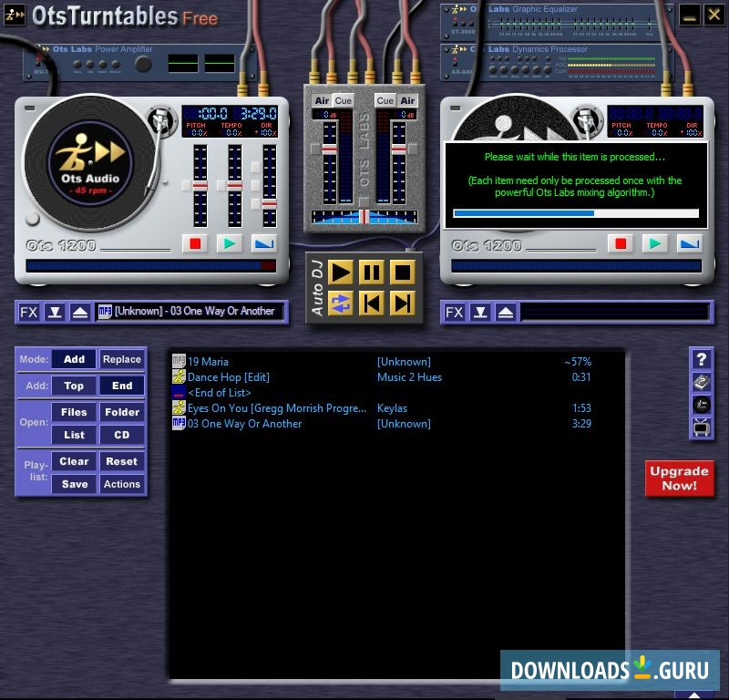Screen dimensions: 729x700
Task: Select Eyes On You track row
Action: (382, 408)
